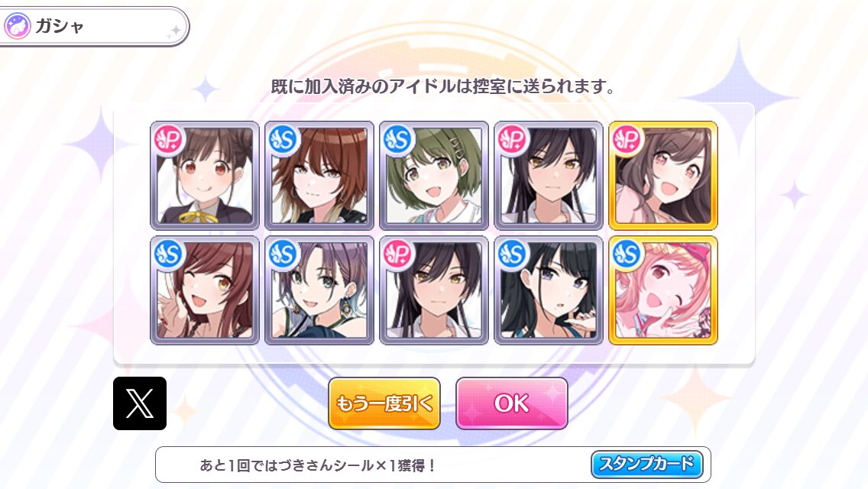This screenshot has width=868, height=489.
Task: Click the sticker progress message bar
Action: [x=433, y=465]
